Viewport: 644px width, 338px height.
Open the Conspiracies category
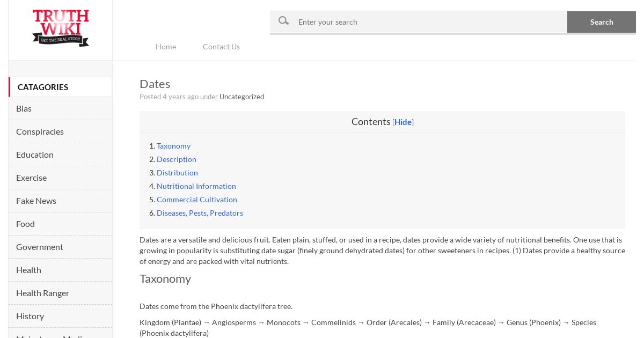(60, 131)
